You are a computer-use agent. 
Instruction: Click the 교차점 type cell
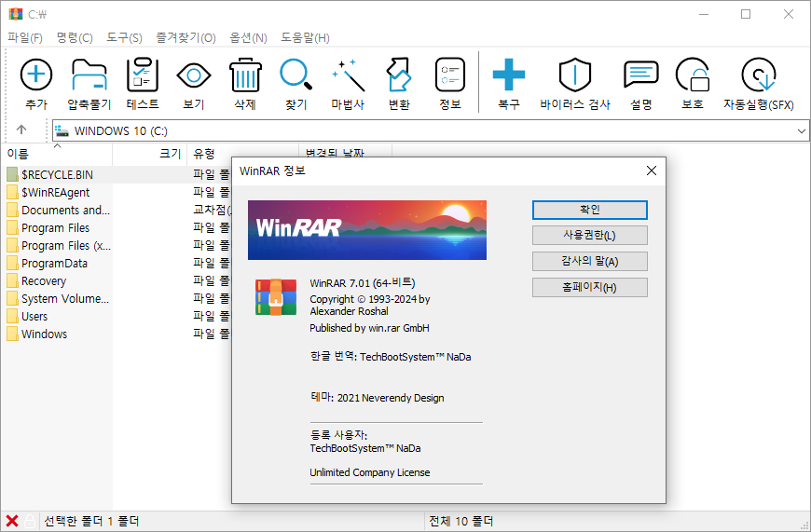211,210
